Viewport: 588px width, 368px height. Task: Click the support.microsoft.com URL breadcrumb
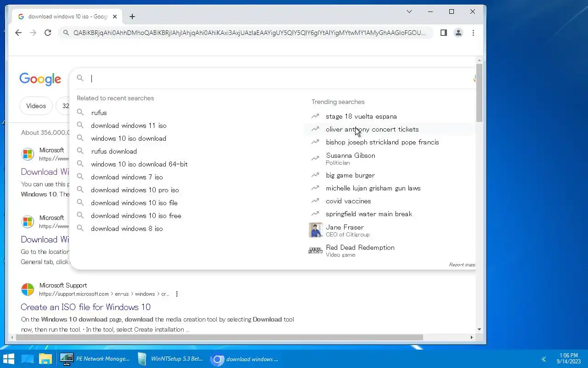tap(104, 294)
